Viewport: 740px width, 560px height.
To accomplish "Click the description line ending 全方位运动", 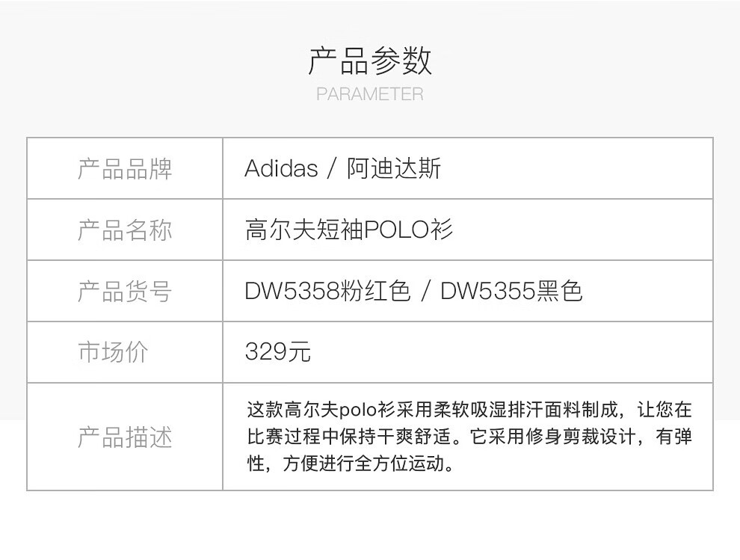I will click(351, 464).
